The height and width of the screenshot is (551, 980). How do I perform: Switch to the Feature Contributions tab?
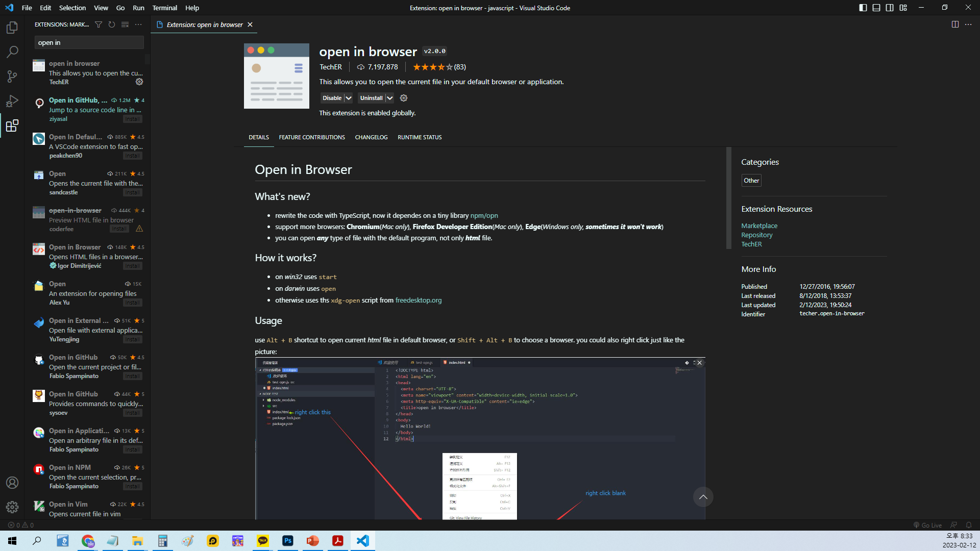(x=312, y=137)
